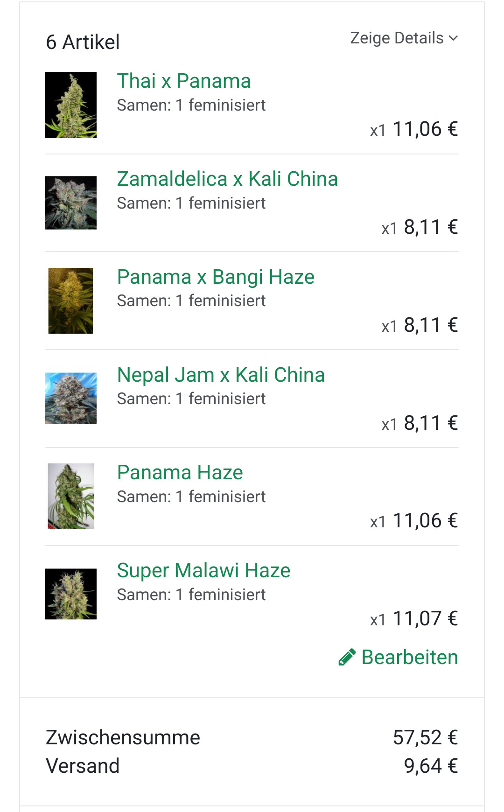Open the Panama x Bangi Haze image
The width and height of the screenshot is (504, 812).
click(71, 301)
